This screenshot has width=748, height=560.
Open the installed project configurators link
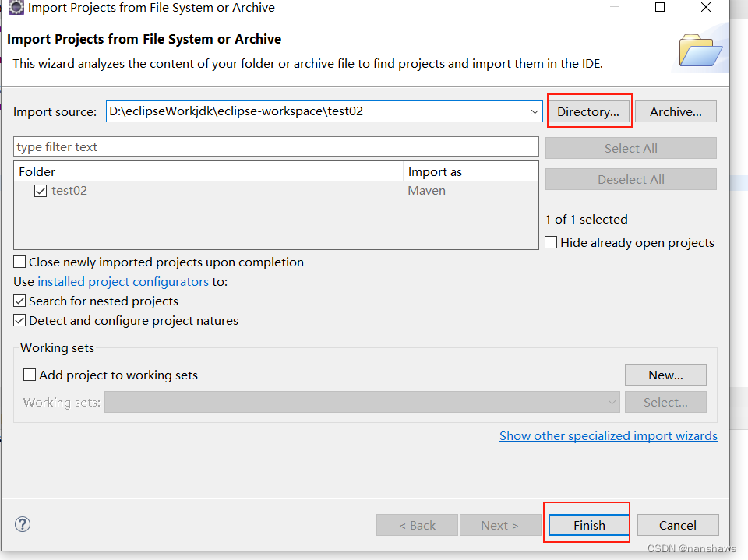tap(122, 281)
